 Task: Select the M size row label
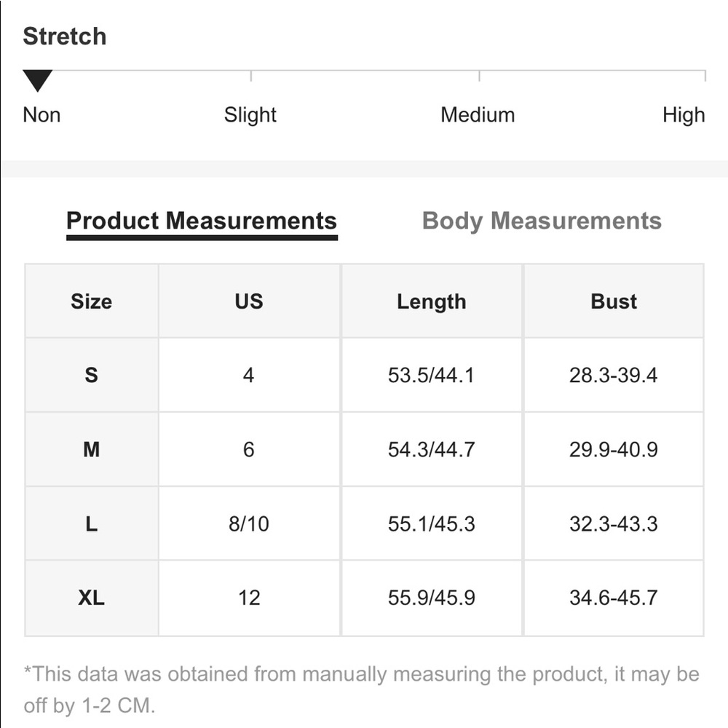click(91, 450)
